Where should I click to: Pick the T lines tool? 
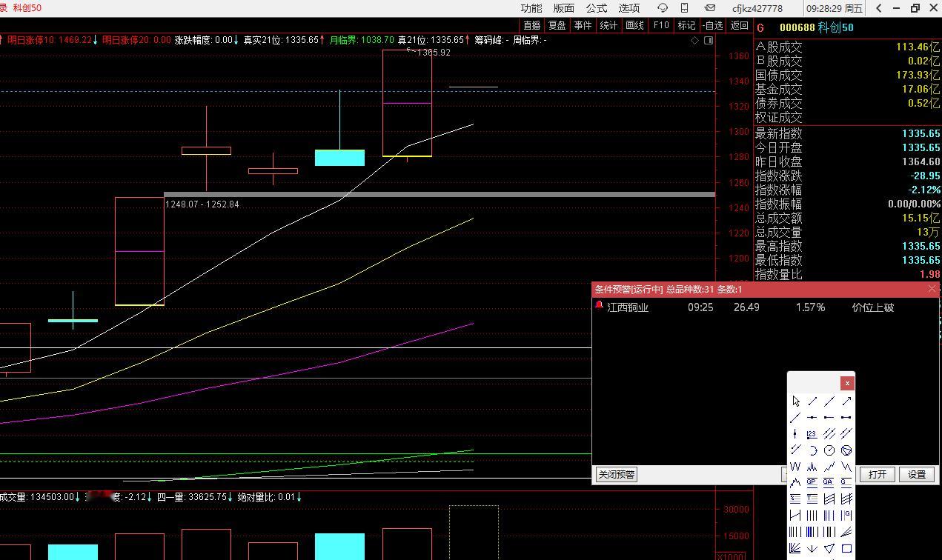click(812, 499)
